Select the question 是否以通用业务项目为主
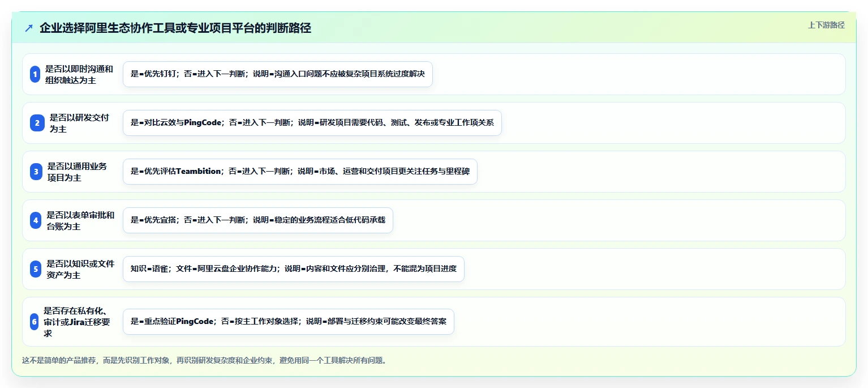Screen dimensions: 868x388 78,172
